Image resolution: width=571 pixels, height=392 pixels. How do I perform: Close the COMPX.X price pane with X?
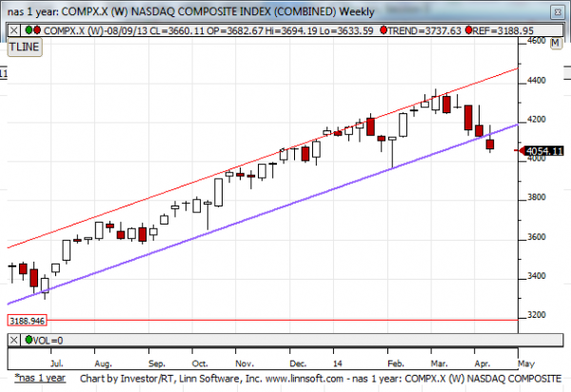[x=15, y=29]
